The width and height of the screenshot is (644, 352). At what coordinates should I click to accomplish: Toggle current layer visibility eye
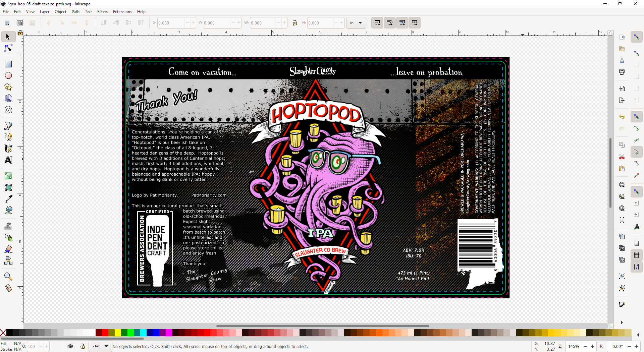70,346
